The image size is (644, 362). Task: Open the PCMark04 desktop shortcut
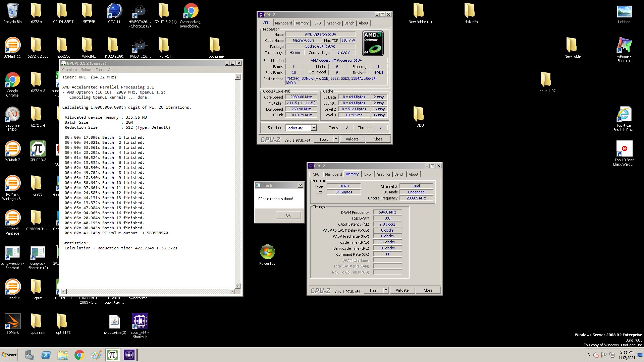tap(12, 289)
